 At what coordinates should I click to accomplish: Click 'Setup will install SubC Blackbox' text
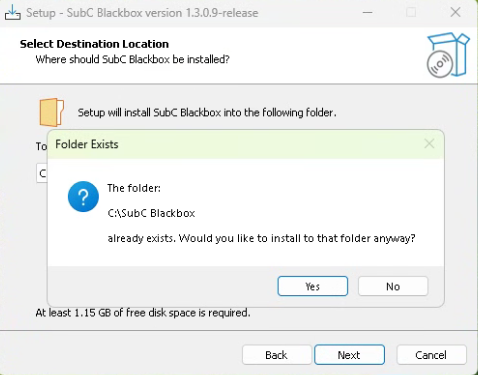click(x=207, y=113)
